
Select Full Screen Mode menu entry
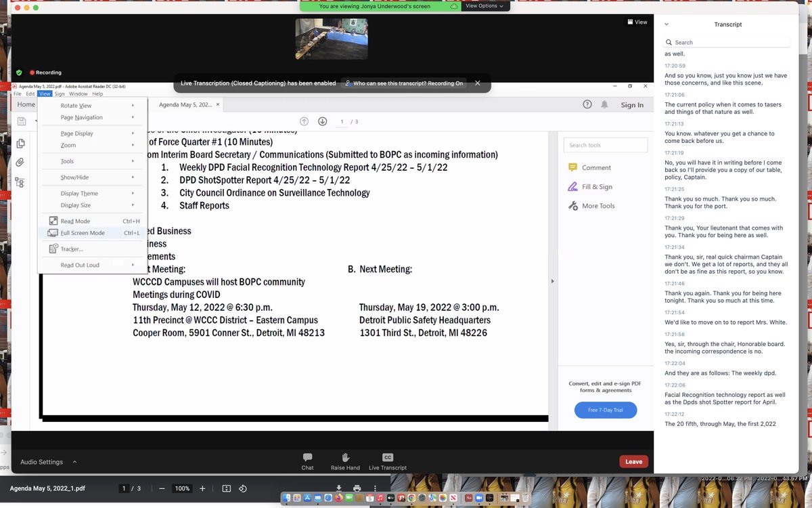(93, 233)
